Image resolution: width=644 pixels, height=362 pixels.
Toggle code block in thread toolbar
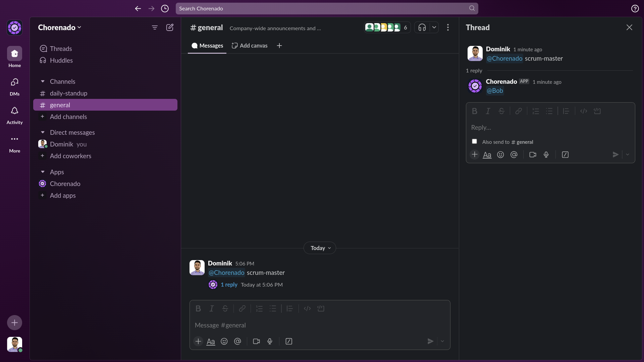pos(597,111)
